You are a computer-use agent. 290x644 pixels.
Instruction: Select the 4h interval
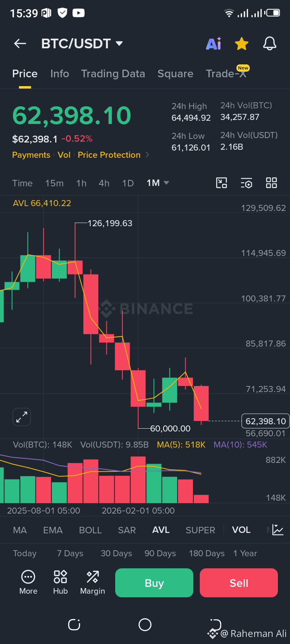click(104, 183)
